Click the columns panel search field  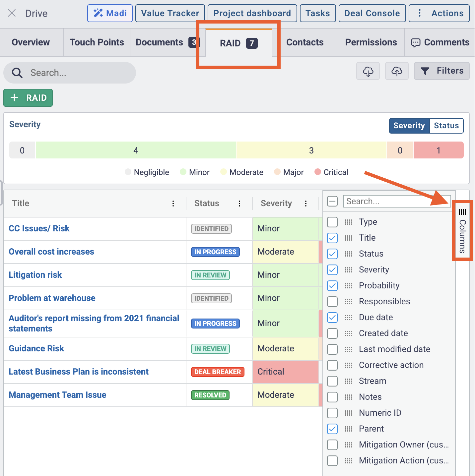[x=397, y=201]
